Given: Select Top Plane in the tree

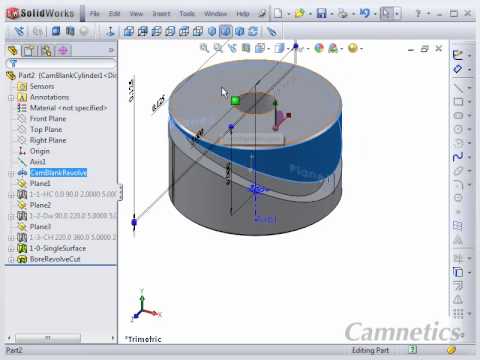Looking at the screenshot, I should (x=46, y=129).
